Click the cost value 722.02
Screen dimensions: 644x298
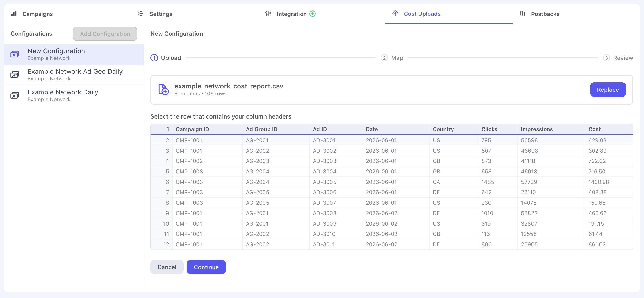tap(597, 161)
